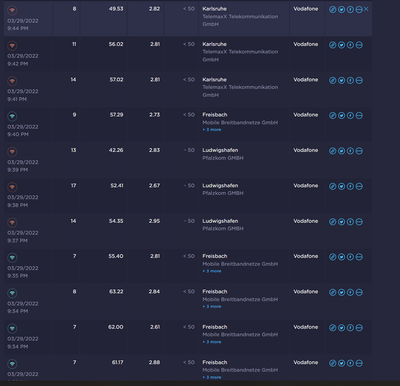
Task: Click ping value 11 on 9:42 PM row
Action: pyautogui.click(x=74, y=44)
